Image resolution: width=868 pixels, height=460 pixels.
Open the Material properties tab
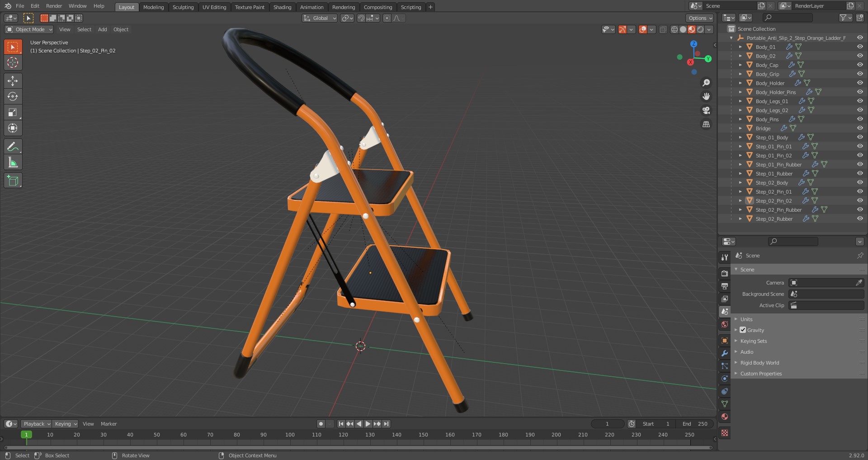[725, 417]
